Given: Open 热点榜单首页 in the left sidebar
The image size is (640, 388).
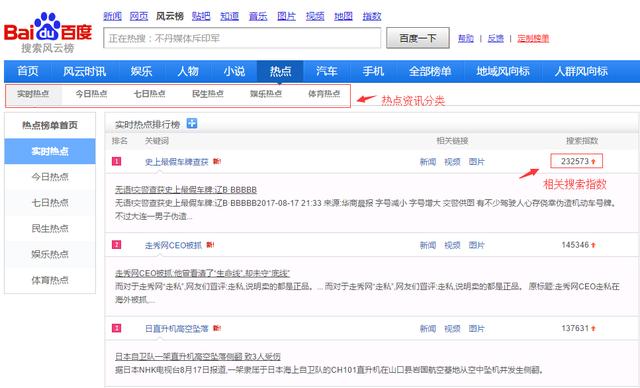Looking at the screenshot, I should pyautogui.click(x=50, y=125).
